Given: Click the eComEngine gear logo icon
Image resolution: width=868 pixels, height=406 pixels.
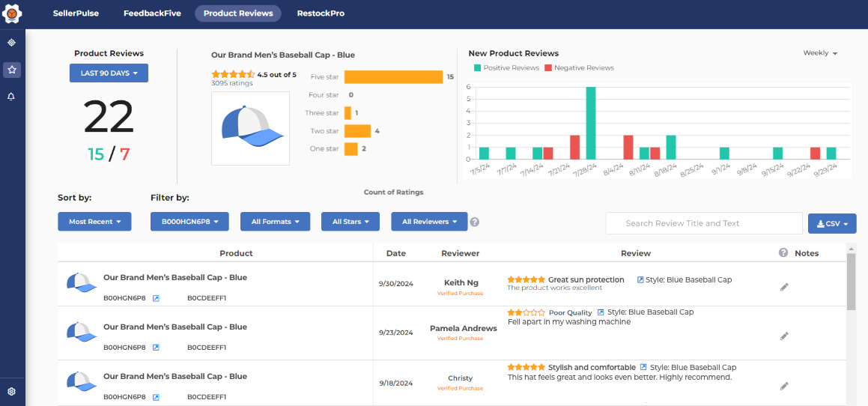Looking at the screenshot, I should (x=12, y=13).
